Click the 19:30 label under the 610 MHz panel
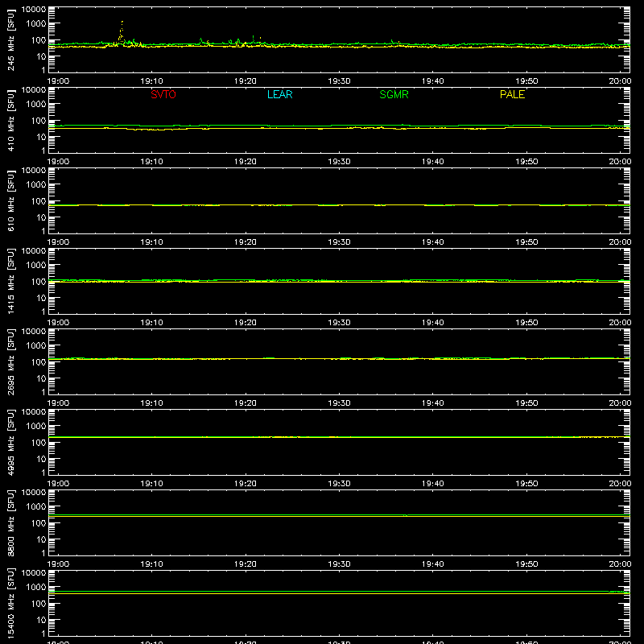This screenshot has width=644, height=644. (339, 242)
